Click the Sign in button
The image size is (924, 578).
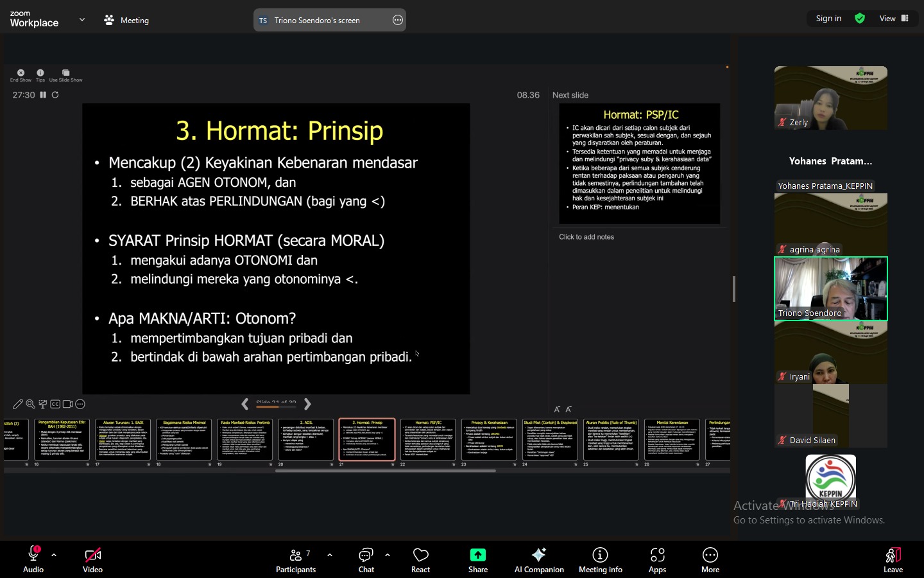point(828,19)
